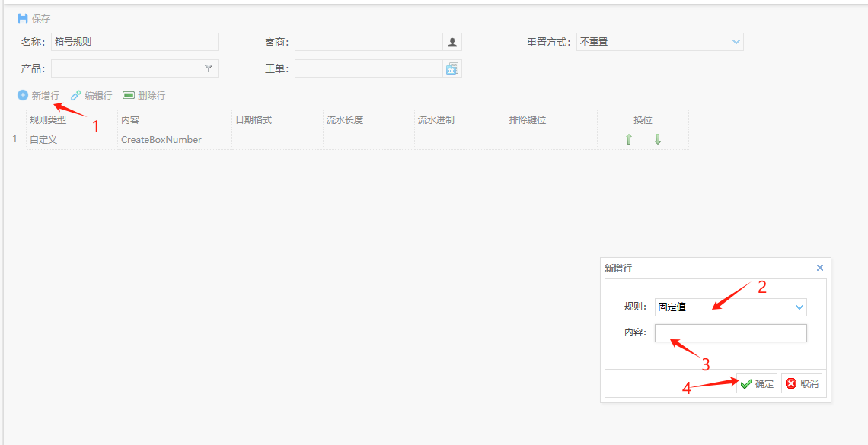868x445 pixels.
Task: Focus the 内容 input field in dialog
Action: click(x=730, y=333)
